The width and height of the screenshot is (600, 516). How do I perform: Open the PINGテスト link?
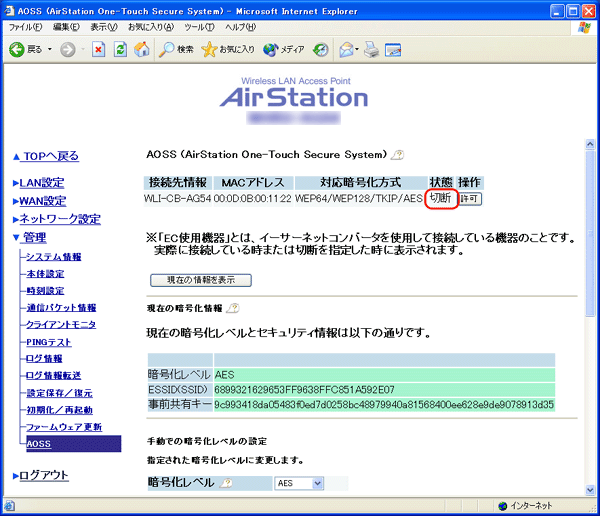(49, 342)
